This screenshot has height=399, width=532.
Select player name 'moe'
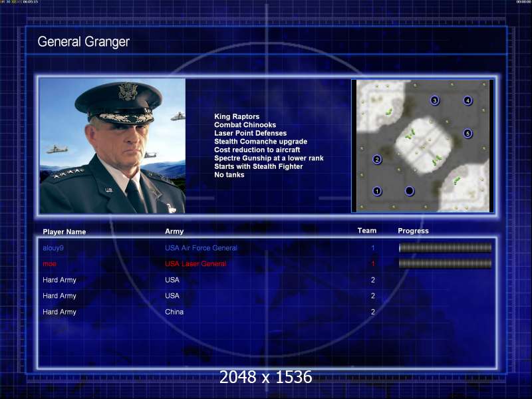tap(49, 264)
